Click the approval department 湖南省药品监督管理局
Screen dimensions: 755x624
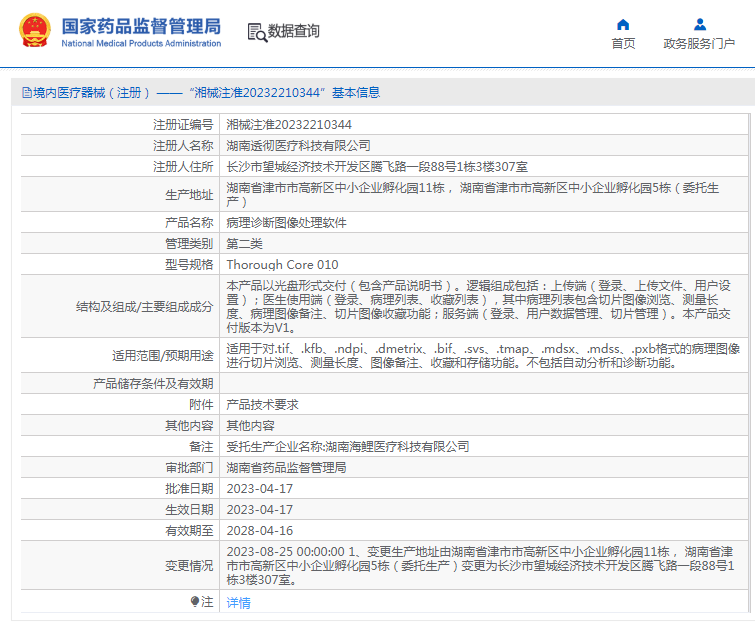point(286,468)
